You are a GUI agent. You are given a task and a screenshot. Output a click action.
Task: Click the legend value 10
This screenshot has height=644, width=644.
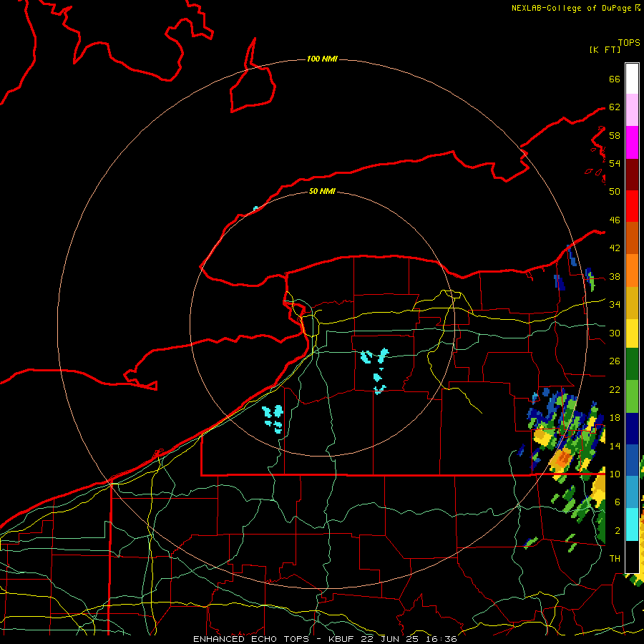tap(615, 474)
